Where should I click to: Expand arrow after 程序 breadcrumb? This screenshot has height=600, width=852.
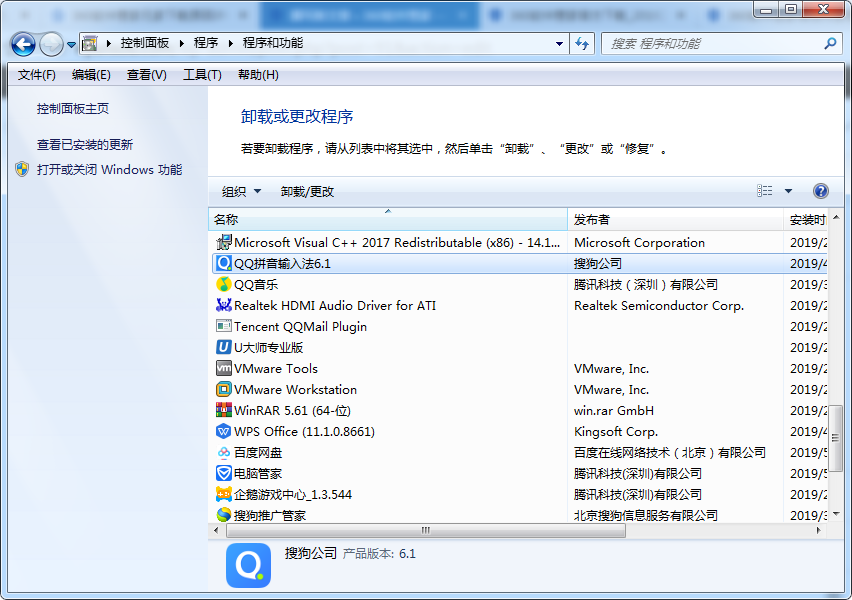(230, 43)
